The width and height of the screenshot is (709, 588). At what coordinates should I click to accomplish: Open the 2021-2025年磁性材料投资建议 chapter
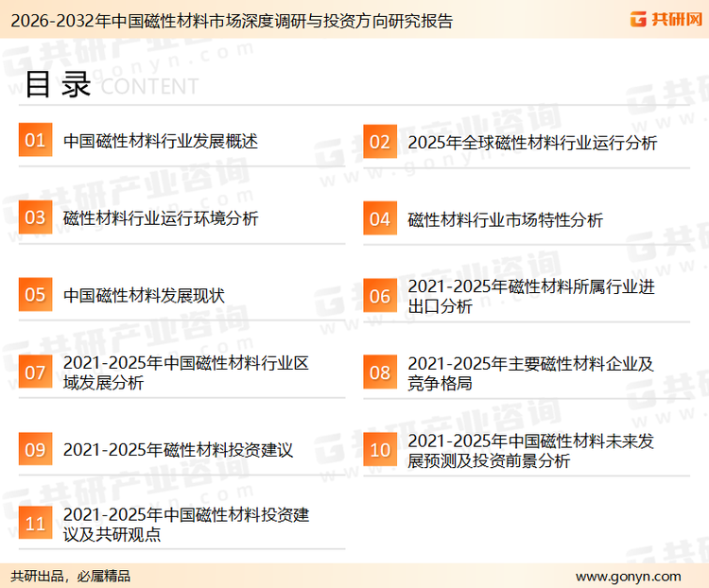(x=178, y=450)
